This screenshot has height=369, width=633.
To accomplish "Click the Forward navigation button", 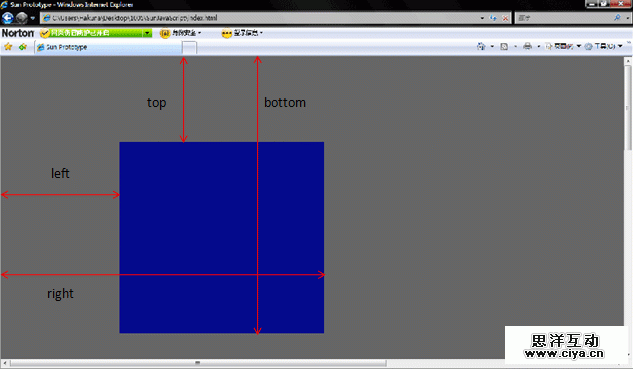I will click(x=21, y=18).
